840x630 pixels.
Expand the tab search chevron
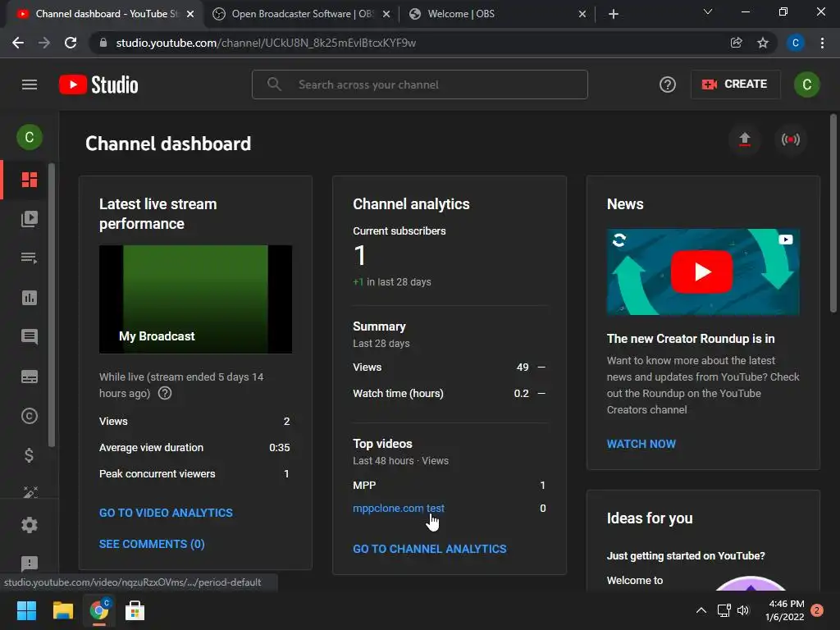[708, 11]
